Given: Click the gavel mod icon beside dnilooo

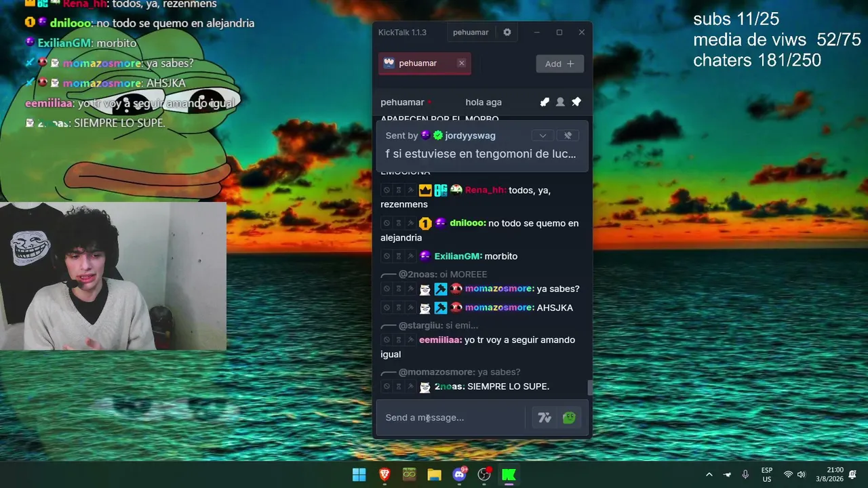Looking at the screenshot, I should 410,223.
